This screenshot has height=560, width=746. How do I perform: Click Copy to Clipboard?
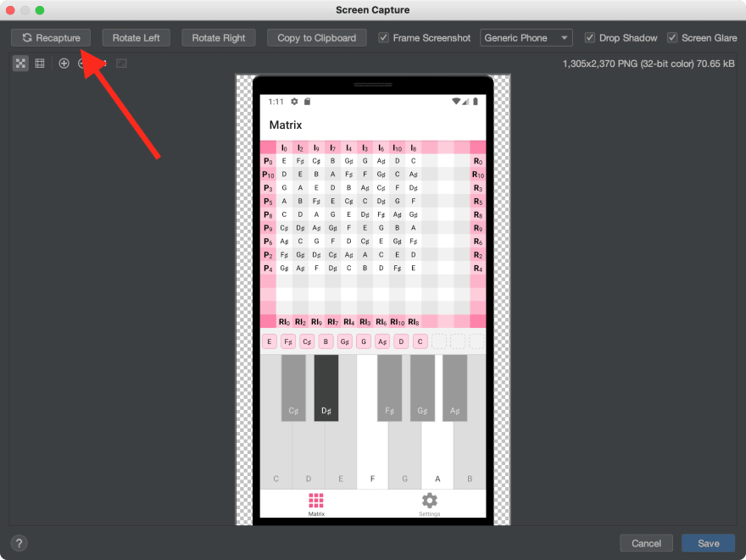pyautogui.click(x=316, y=37)
